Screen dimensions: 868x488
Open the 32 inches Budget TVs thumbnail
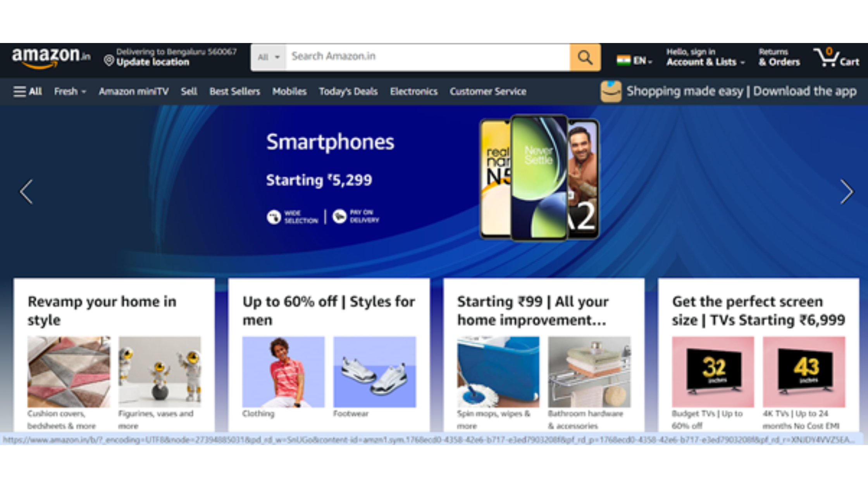(x=713, y=372)
